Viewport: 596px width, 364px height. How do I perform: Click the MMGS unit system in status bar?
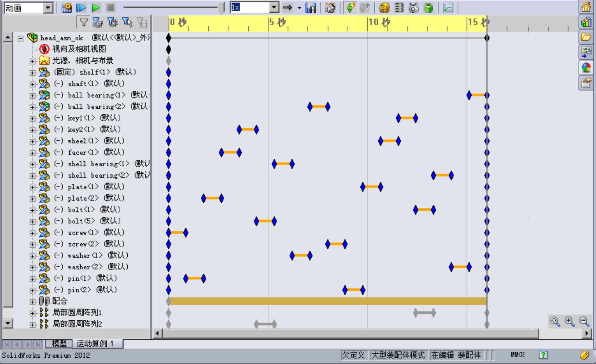(x=517, y=355)
